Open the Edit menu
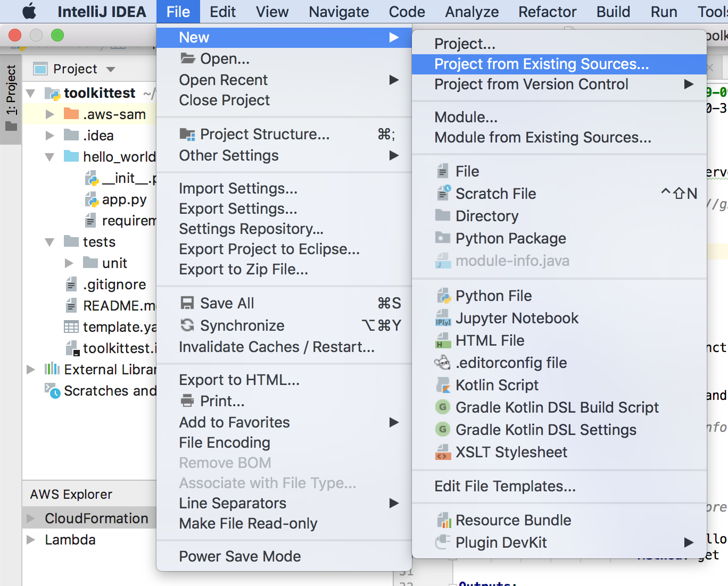This screenshot has height=586, width=728. 222,12
